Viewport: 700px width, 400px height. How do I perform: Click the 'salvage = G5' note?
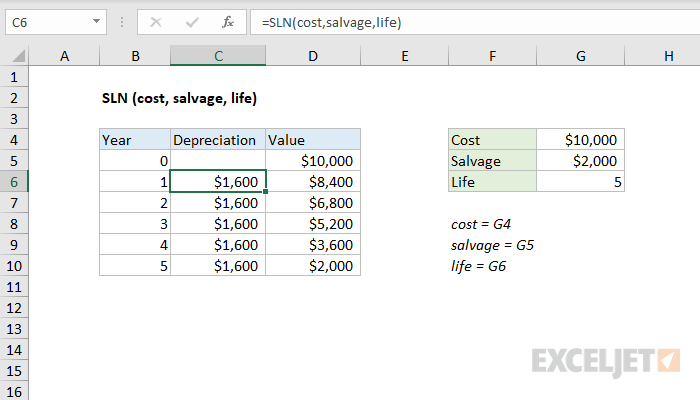492,245
